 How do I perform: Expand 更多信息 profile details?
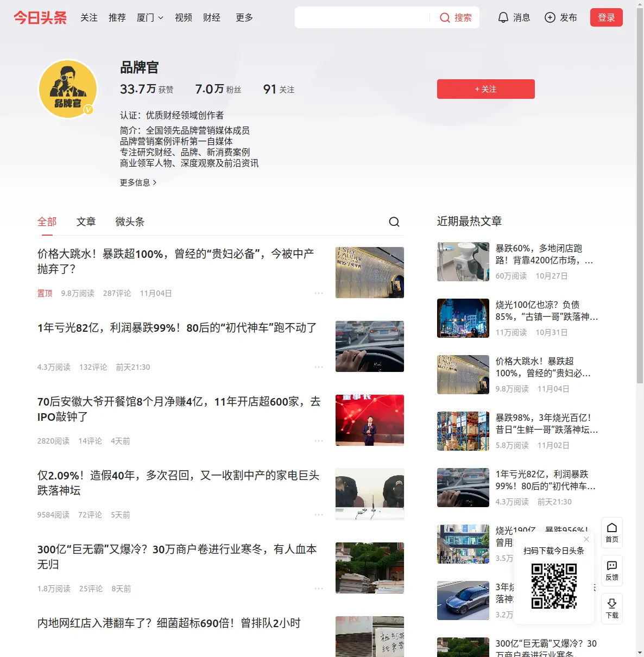(x=138, y=182)
